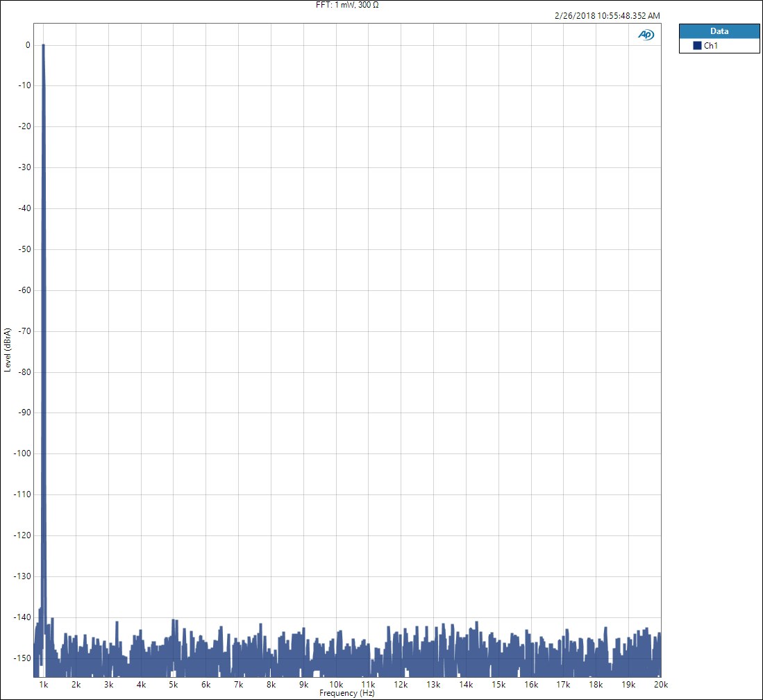Click the 5k tick on frequency axis
Screen dimensions: 763x700
173,685
